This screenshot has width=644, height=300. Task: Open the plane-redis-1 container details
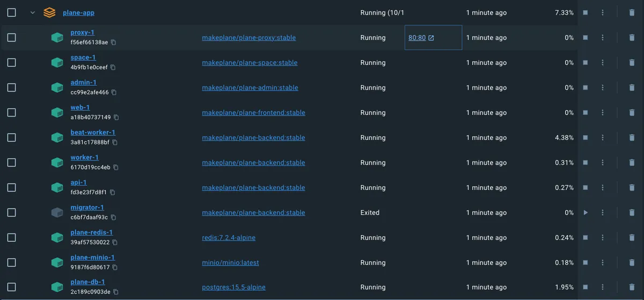91,232
